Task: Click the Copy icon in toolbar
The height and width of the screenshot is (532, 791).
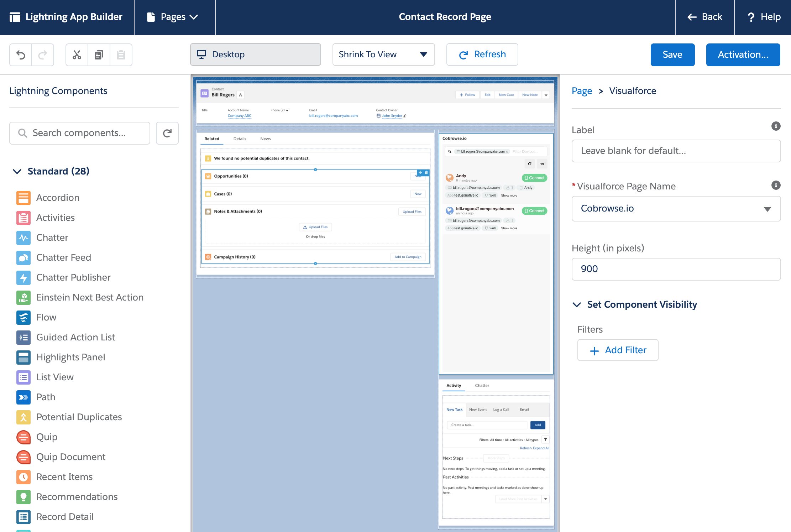Action: [x=99, y=55]
